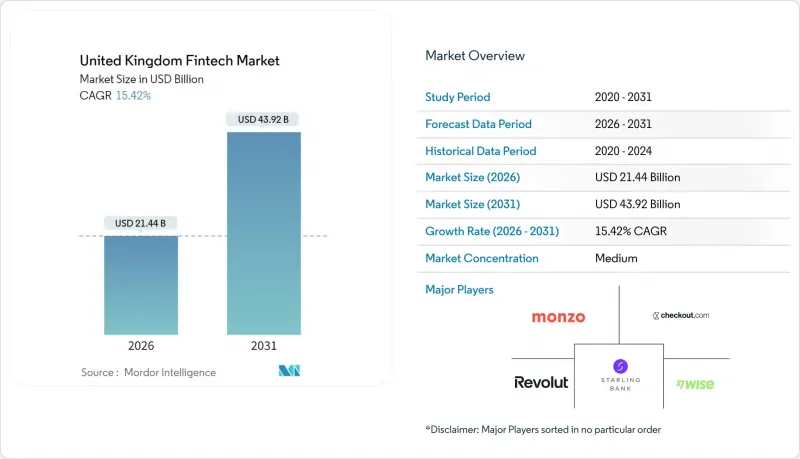Click the Monzo logo
The height and width of the screenshot is (459, 800).
pos(559,316)
